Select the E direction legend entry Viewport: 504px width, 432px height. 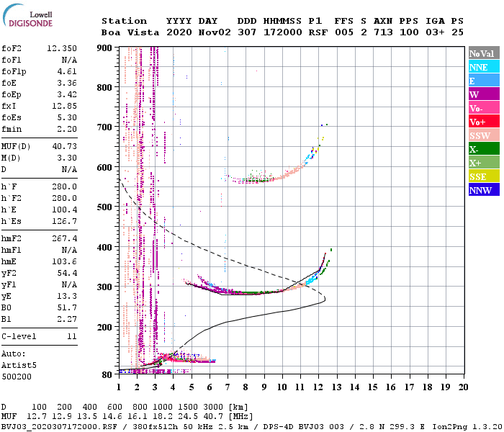pyautogui.click(x=484, y=81)
